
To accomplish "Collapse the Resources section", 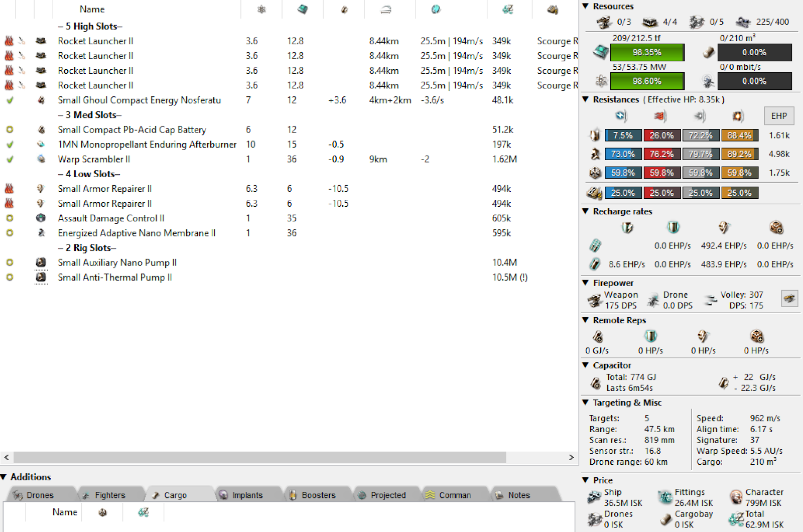I will tap(585, 7).
